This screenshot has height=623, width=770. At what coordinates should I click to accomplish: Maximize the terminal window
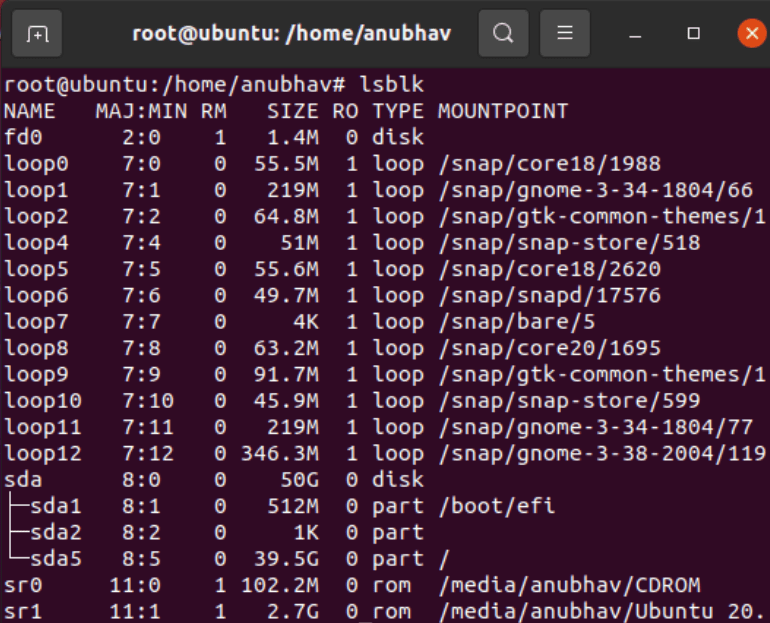(693, 34)
